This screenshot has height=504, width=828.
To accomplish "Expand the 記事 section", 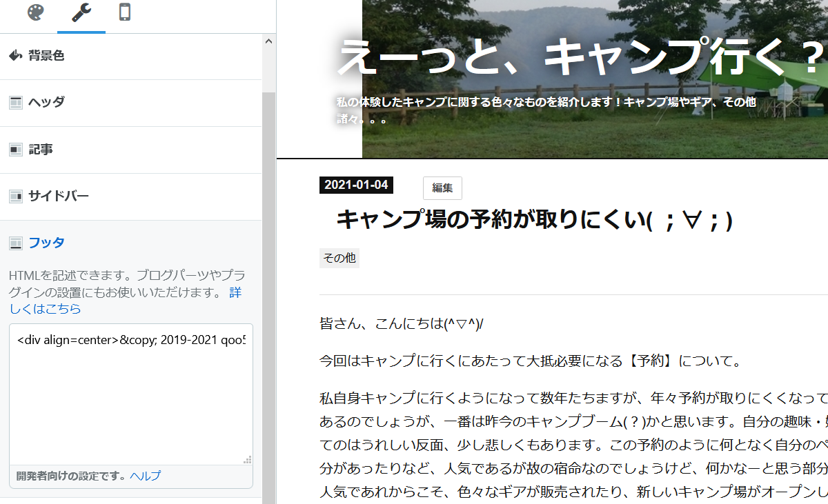I will 131,150.
